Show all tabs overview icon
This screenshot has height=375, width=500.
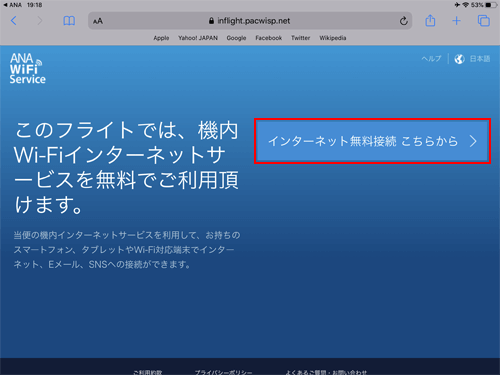point(484,21)
